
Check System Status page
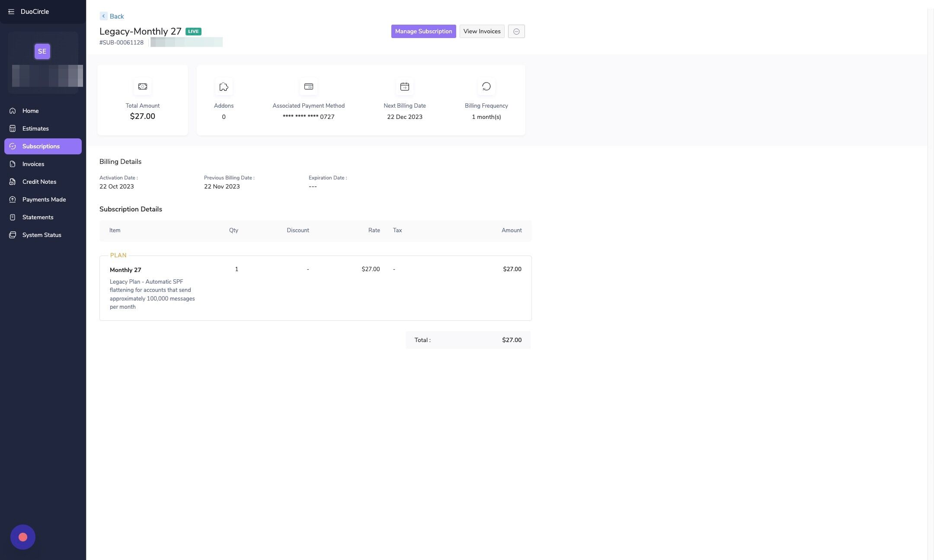[42, 235]
